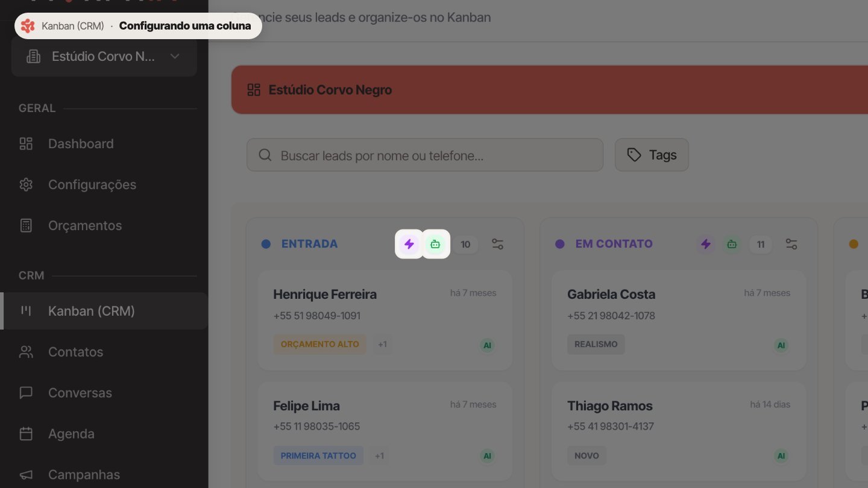Expand the Estúdio Corvo N... workspace selector
868x488 pixels.
[x=104, y=57]
